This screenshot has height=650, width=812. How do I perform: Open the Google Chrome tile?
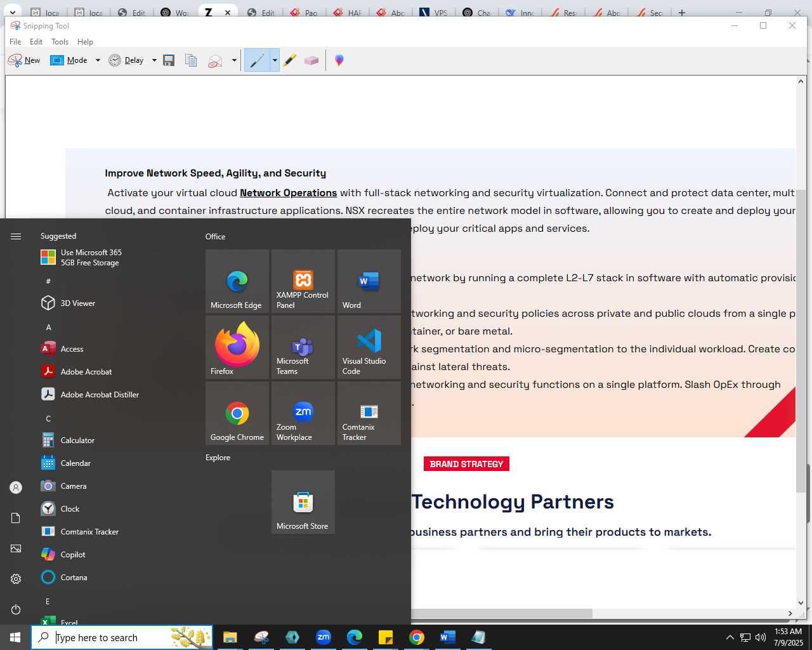pos(237,413)
